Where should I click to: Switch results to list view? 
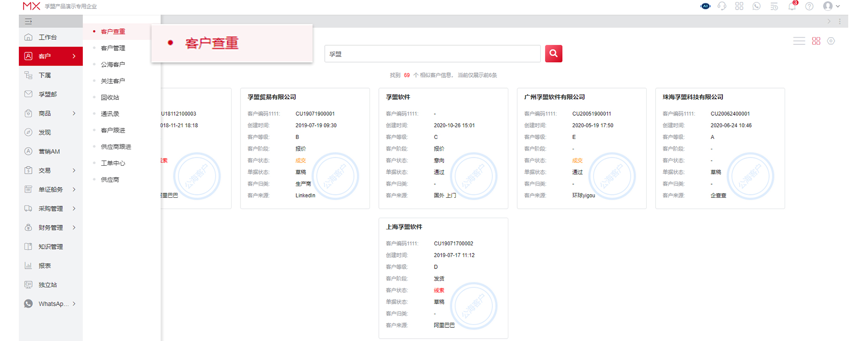pos(799,41)
